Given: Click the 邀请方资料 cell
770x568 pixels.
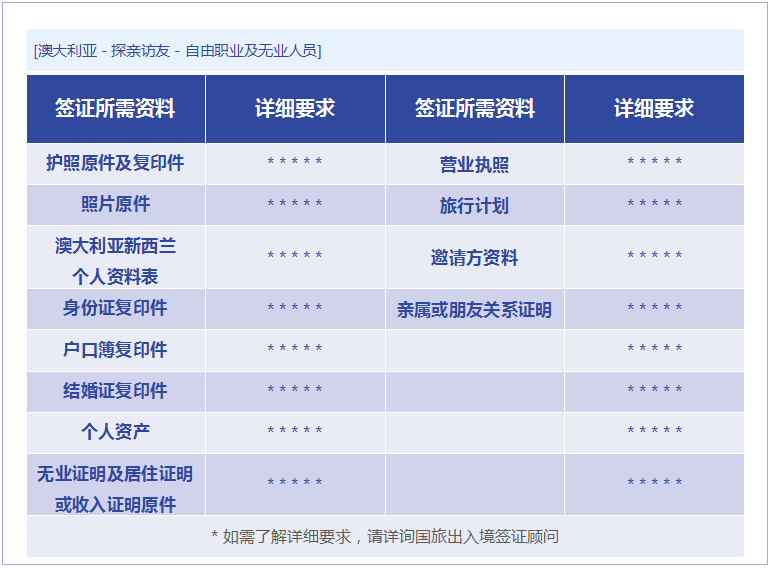Looking at the screenshot, I should 475,257.
